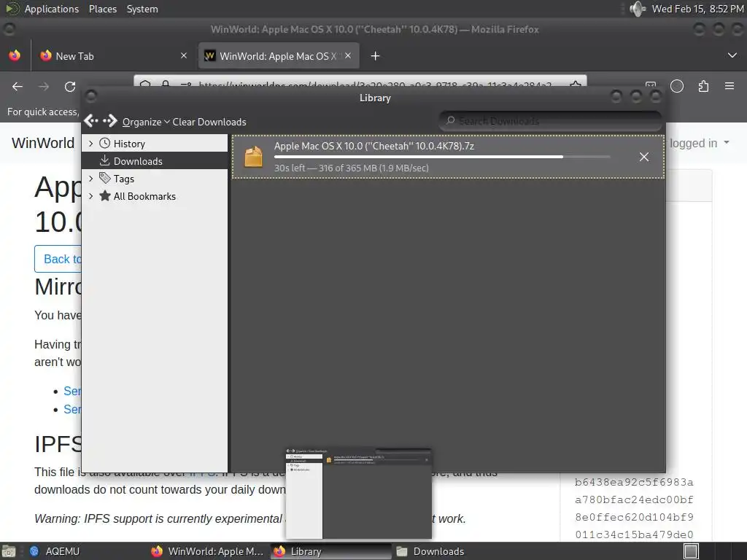The image size is (747, 560).
Task: Open System menu in top panel
Action: [x=142, y=9]
